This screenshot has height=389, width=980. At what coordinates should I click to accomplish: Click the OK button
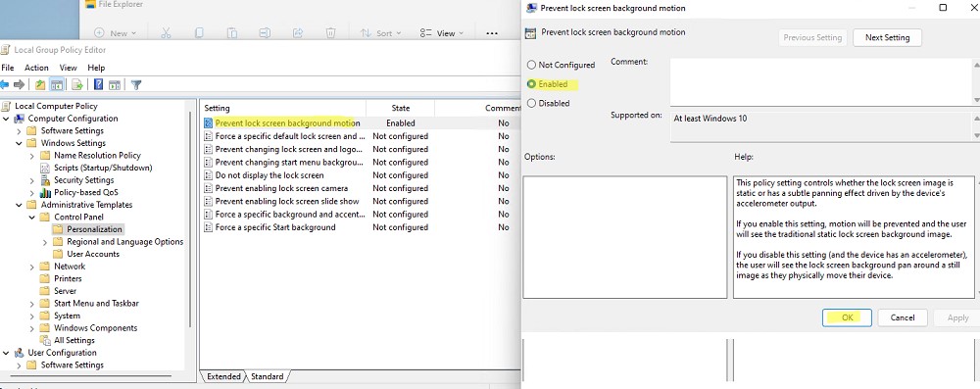[x=847, y=317]
